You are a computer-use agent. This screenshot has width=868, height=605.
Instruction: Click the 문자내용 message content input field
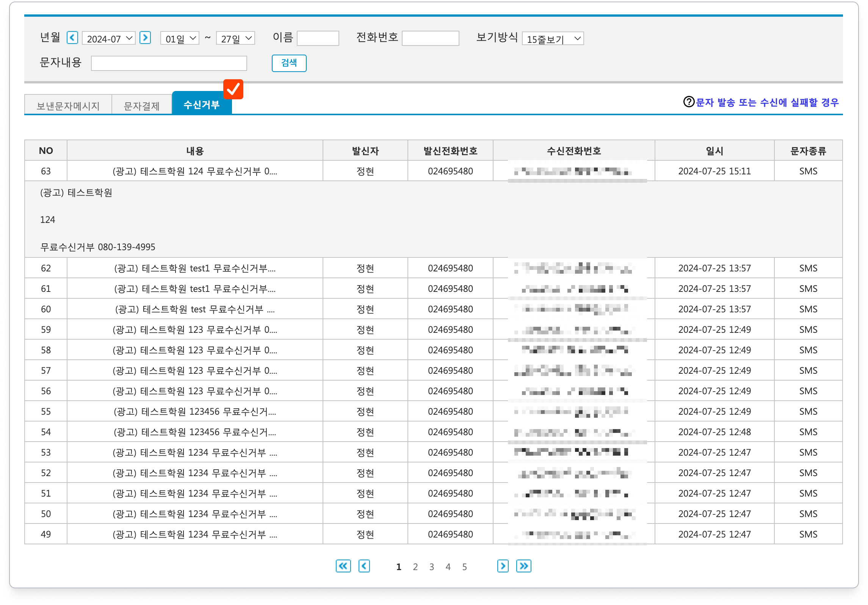click(169, 63)
